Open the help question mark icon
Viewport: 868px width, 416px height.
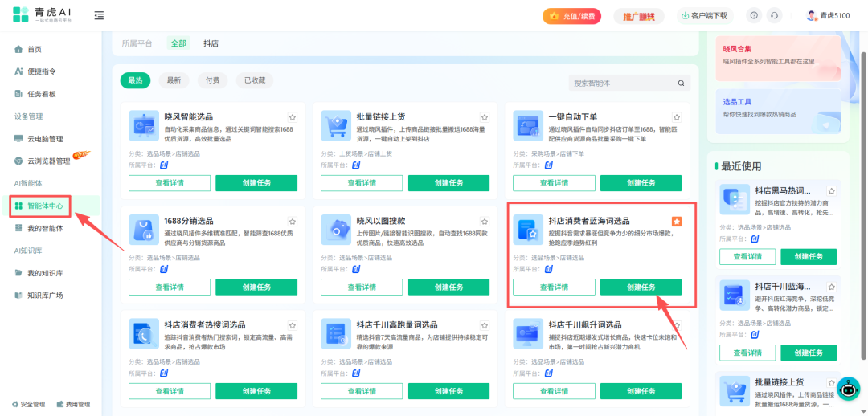(x=753, y=15)
